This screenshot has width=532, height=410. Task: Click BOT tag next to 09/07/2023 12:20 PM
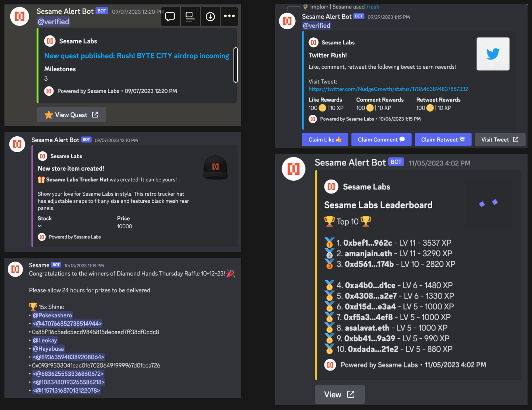tap(102, 11)
